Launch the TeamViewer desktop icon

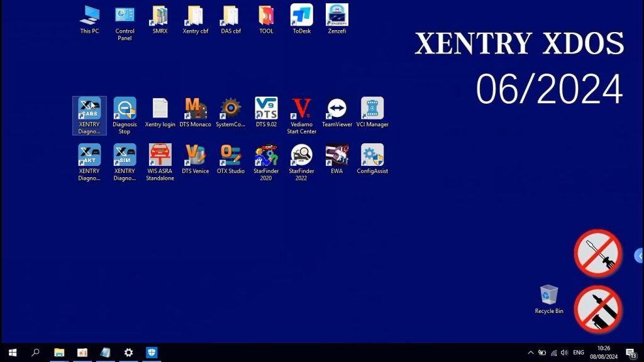click(x=337, y=112)
